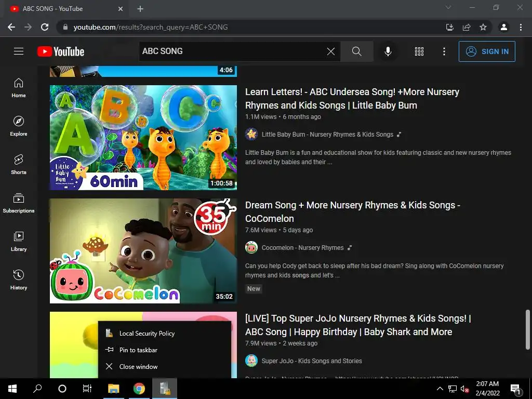Open the notification center icon
Viewport: 532px width, 399px height.
pos(515,389)
